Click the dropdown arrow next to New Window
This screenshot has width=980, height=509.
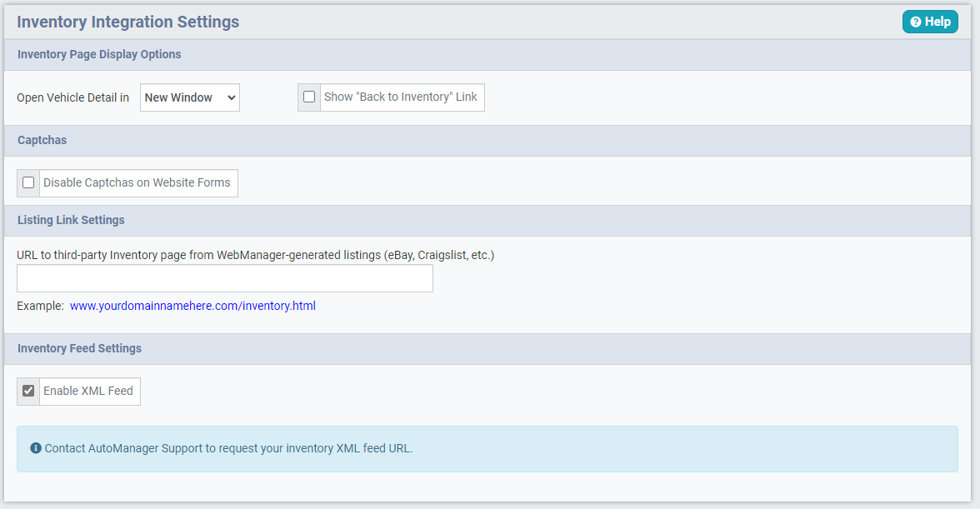pos(230,97)
